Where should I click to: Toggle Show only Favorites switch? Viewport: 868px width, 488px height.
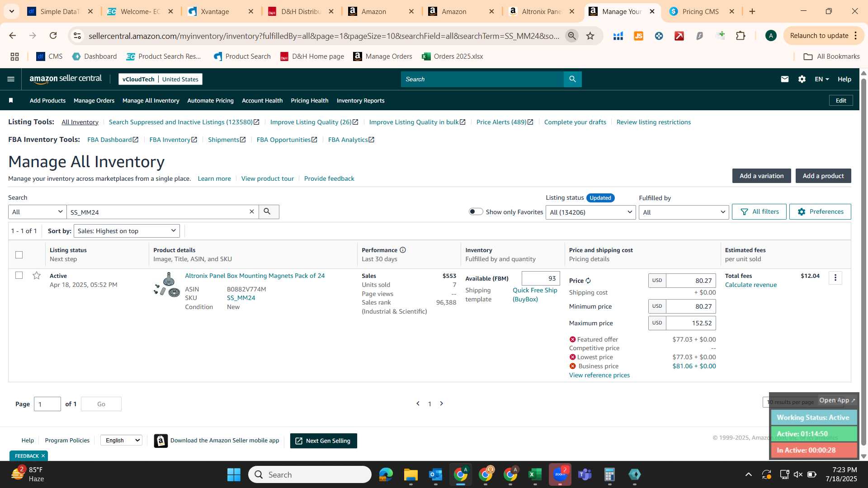point(476,211)
